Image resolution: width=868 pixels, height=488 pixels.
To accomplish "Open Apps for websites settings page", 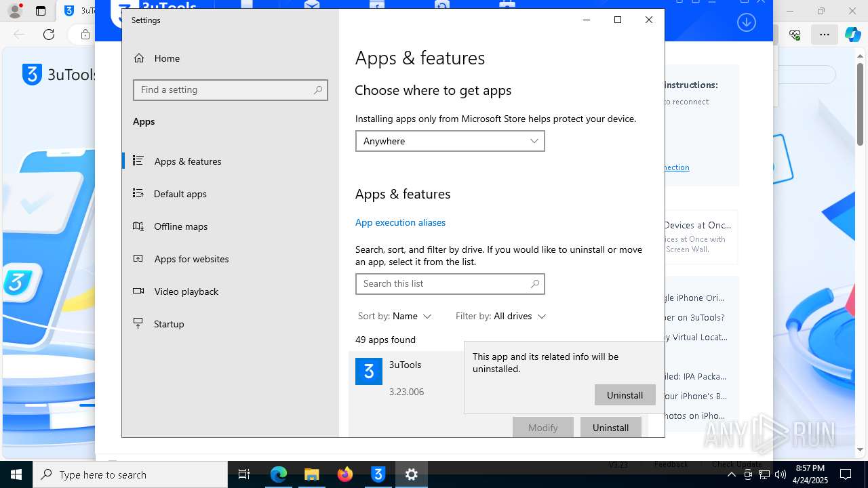I will point(231,259).
